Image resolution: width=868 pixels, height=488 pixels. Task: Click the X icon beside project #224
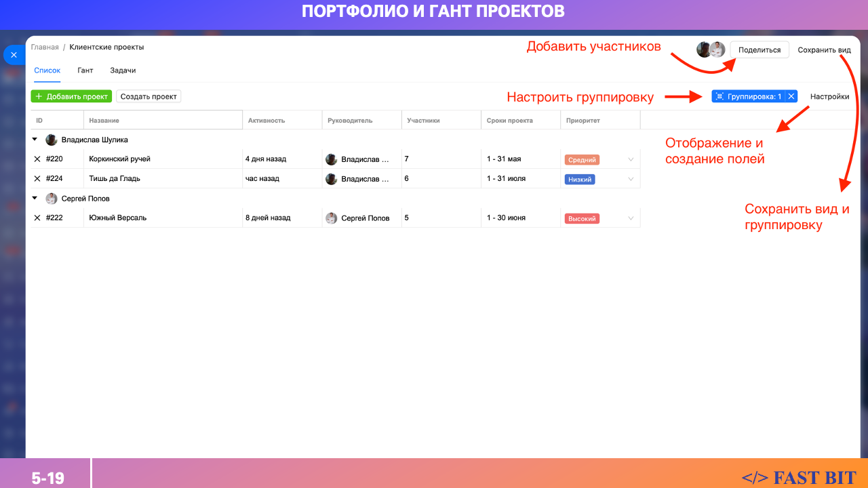(x=37, y=179)
